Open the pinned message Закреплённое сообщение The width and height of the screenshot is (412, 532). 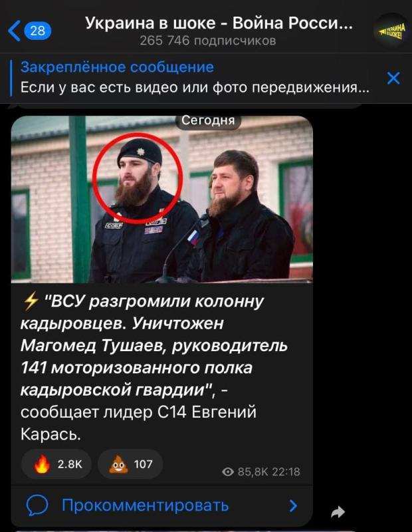pyautogui.click(x=195, y=78)
